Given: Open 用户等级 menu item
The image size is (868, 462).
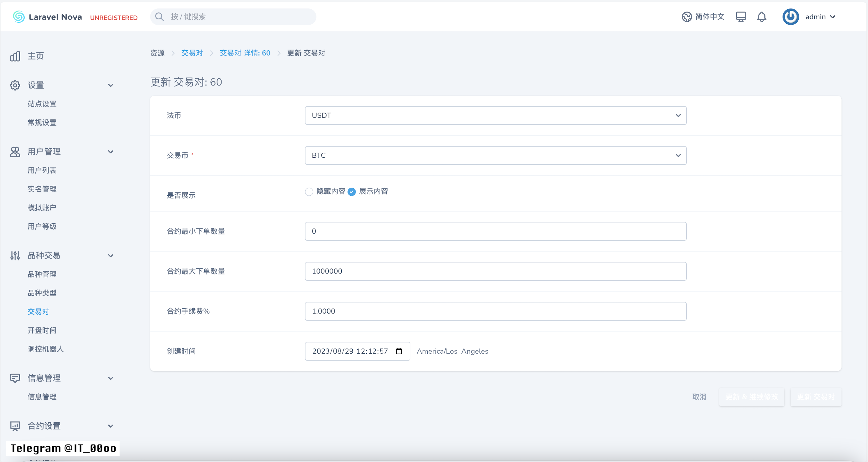Looking at the screenshot, I should click(x=42, y=226).
